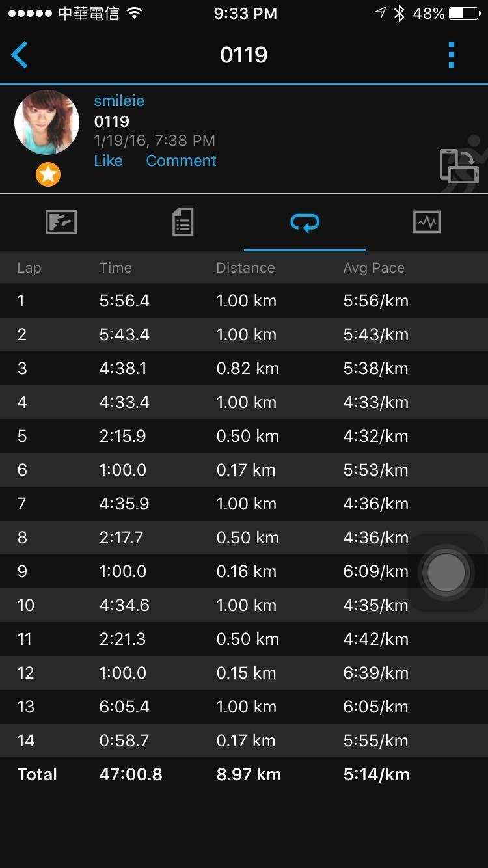Tap the orange star badge
This screenshot has height=868, width=488.
(47, 174)
